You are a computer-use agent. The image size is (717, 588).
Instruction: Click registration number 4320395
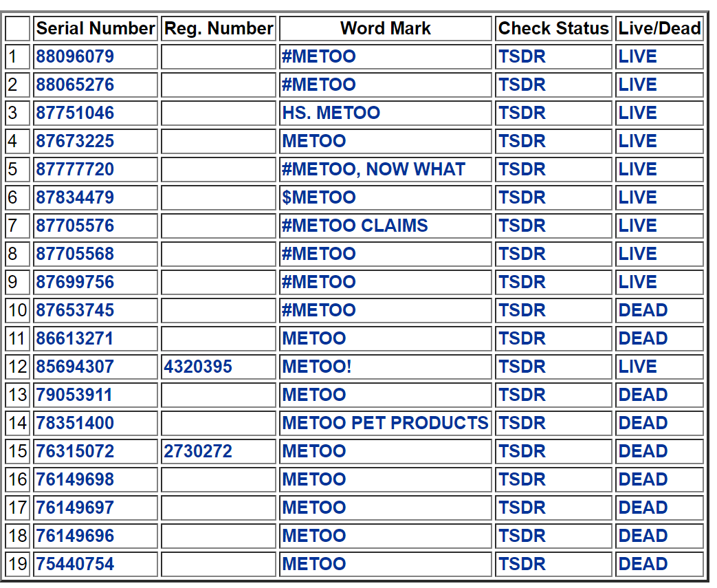pos(198,367)
